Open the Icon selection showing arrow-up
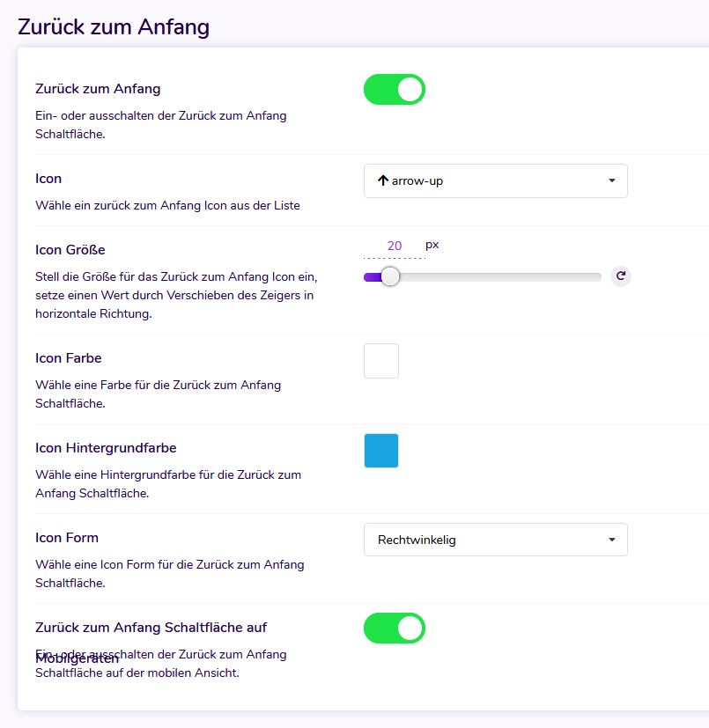Image resolution: width=709 pixels, height=728 pixels. pyautogui.click(x=495, y=181)
